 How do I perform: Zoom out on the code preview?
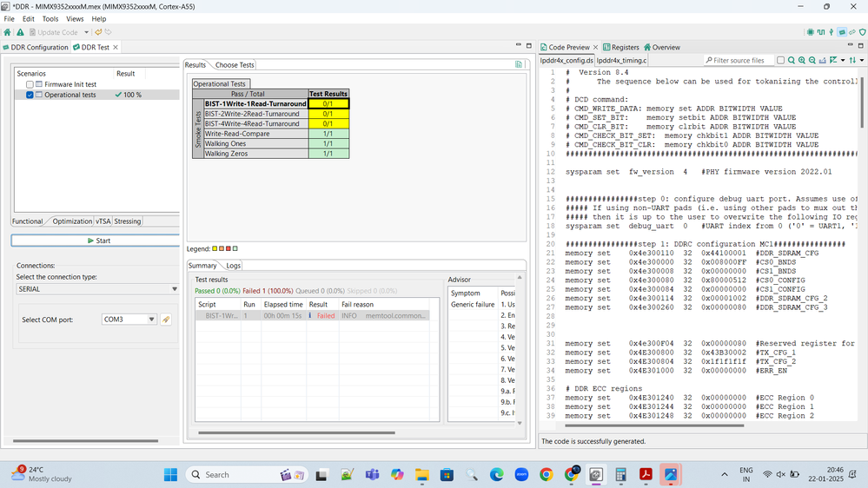812,60
